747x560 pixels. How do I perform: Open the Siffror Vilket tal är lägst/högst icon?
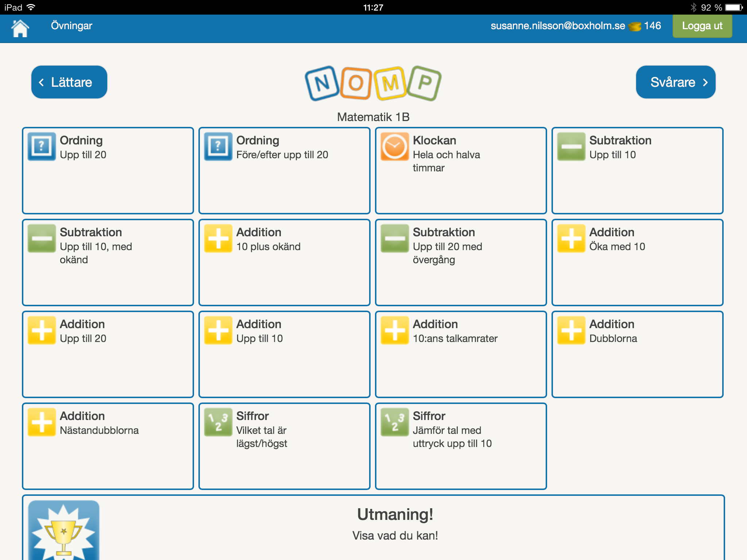coord(218,422)
